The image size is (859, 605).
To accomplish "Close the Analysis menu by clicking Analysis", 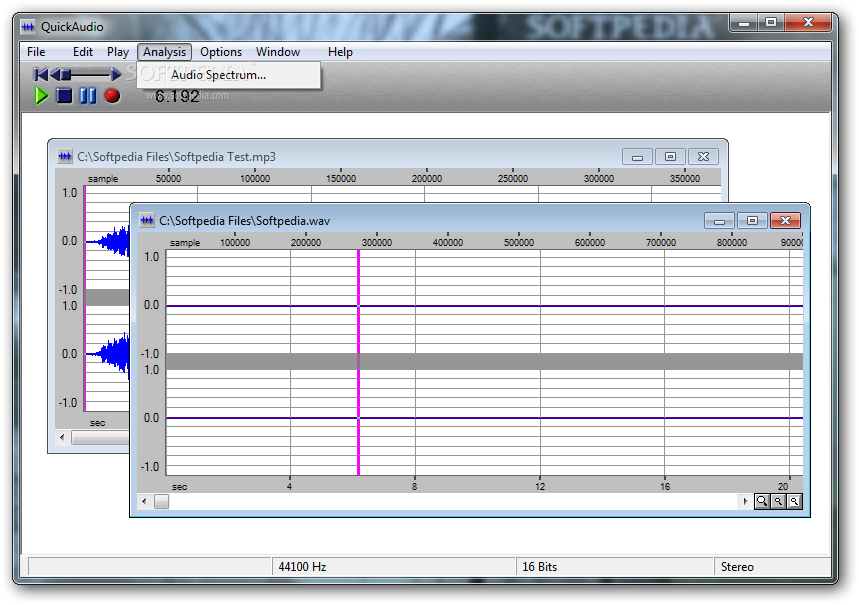I will pyautogui.click(x=164, y=52).
